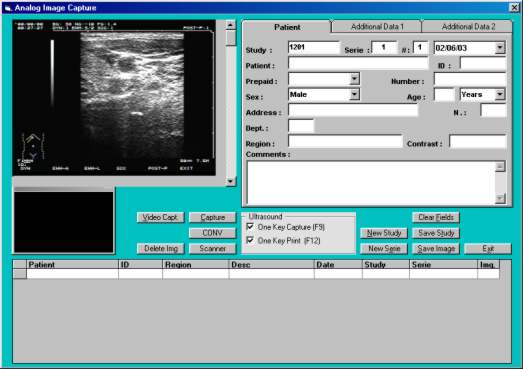This screenshot has height=369, width=523.
Task: Click the Study column header
Action: (386, 265)
